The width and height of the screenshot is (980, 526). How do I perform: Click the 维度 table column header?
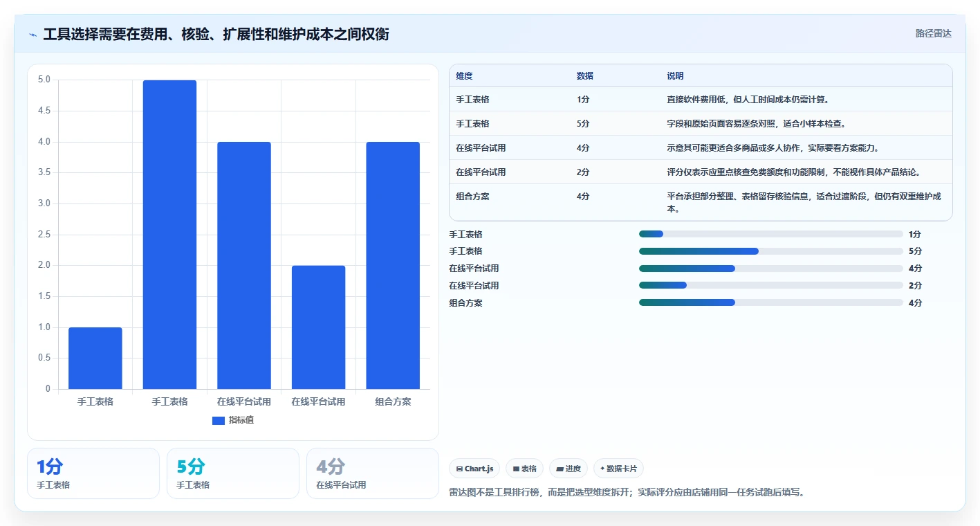point(464,76)
